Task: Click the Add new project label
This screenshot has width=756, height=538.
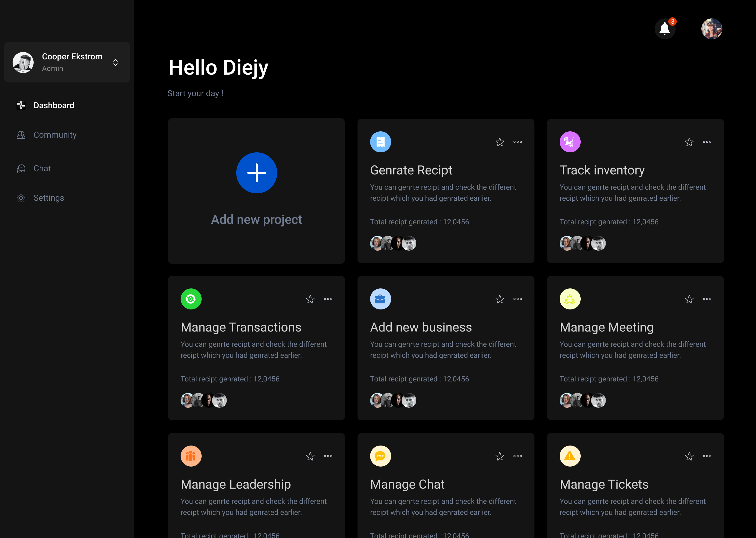Action: [x=256, y=219]
